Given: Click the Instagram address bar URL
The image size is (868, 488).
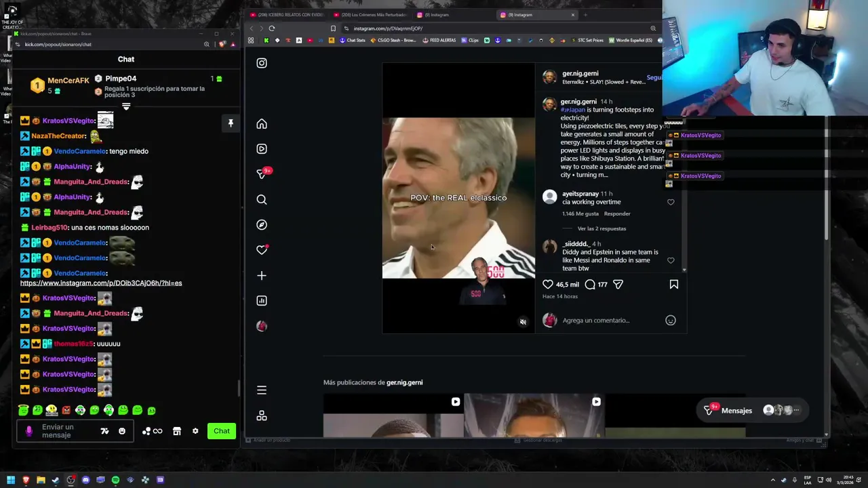Looking at the screenshot, I should (388, 28).
